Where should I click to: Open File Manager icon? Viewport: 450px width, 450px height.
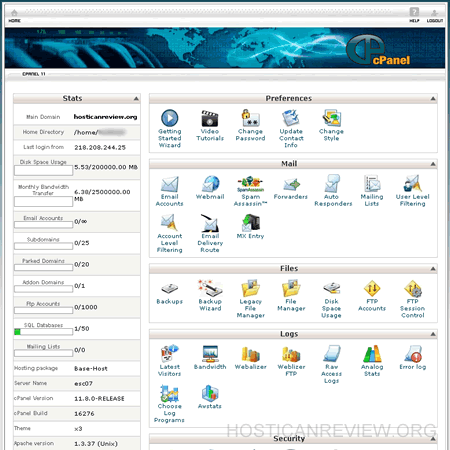tap(291, 288)
